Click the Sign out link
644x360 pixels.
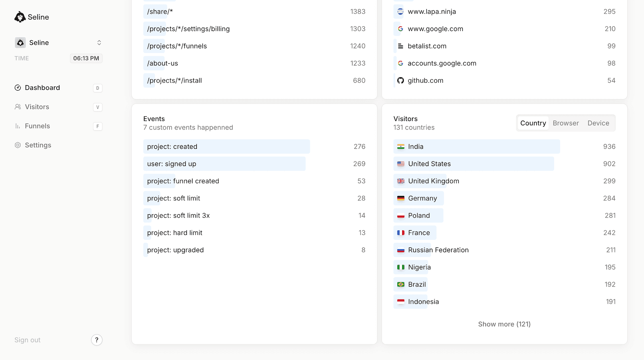tap(28, 340)
